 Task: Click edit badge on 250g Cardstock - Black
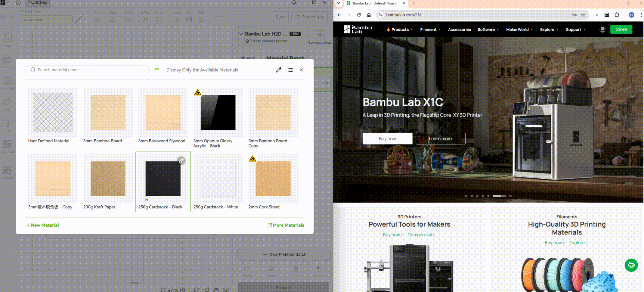[x=181, y=160]
